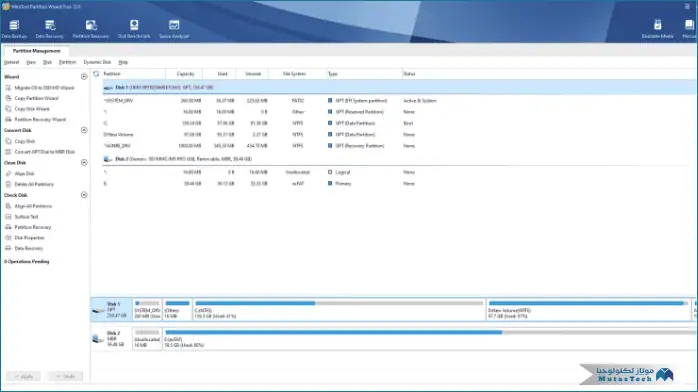Sort by the Capacity column header
This screenshot has height=392, width=698.
184,74
